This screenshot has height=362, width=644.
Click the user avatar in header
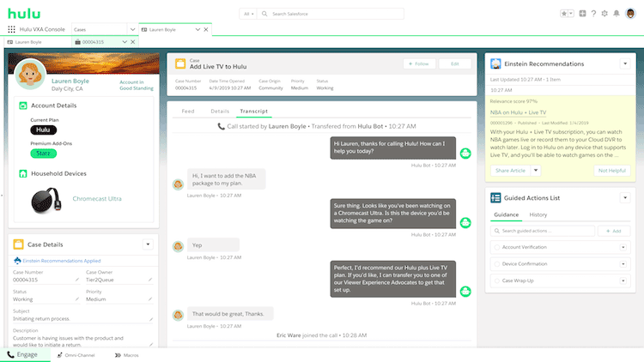pyautogui.click(x=630, y=14)
